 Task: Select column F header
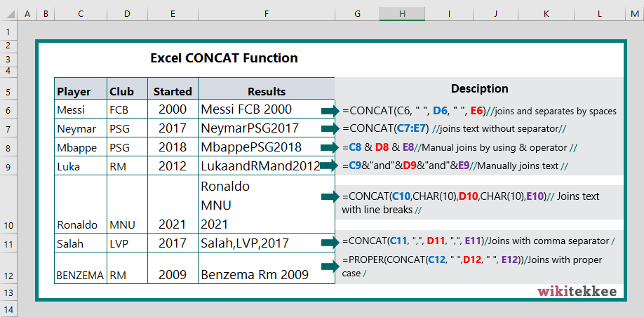point(267,13)
